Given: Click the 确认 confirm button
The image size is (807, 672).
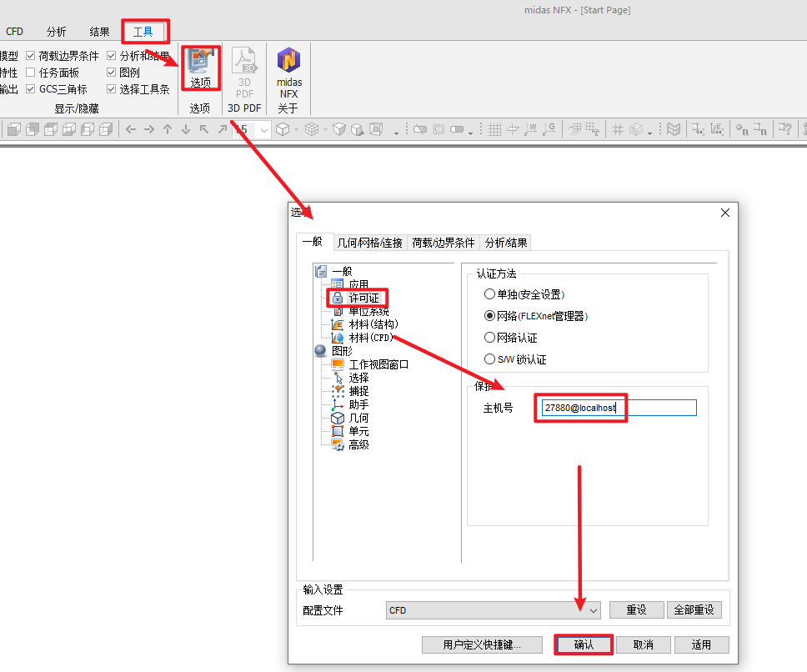Looking at the screenshot, I should (x=584, y=644).
